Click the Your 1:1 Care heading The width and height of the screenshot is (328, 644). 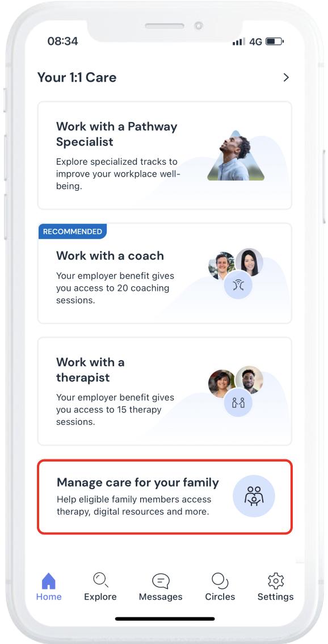pos(77,77)
